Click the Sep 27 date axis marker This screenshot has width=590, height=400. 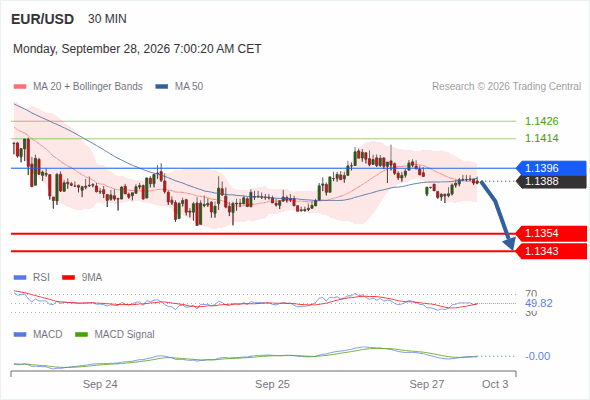click(x=427, y=384)
